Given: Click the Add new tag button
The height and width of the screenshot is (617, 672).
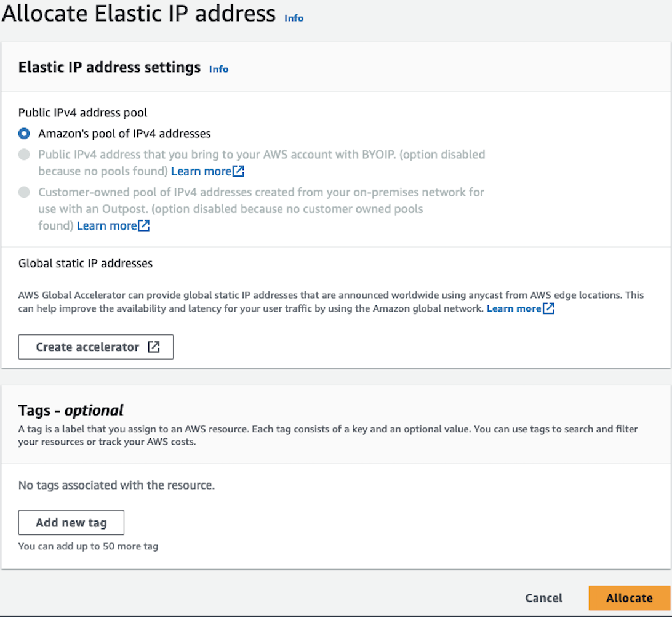Looking at the screenshot, I should 71,523.
